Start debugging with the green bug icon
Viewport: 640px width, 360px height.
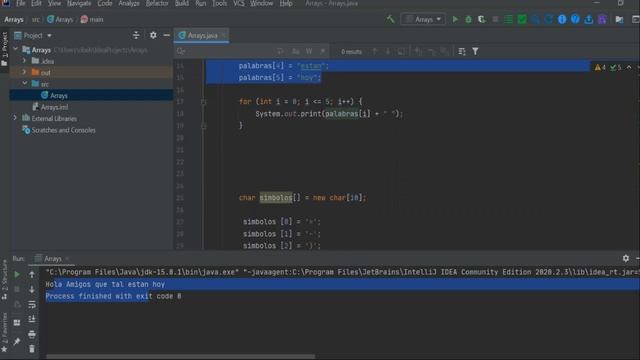(469, 19)
